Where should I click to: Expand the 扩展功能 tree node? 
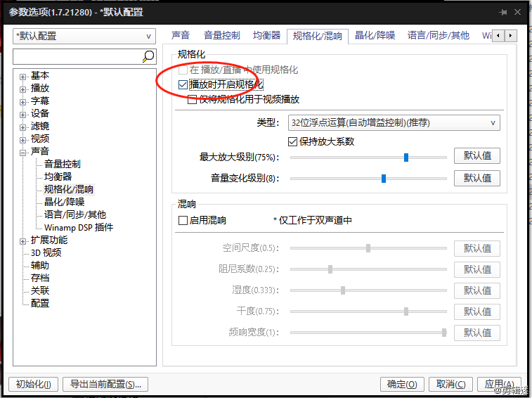[22, 241]
